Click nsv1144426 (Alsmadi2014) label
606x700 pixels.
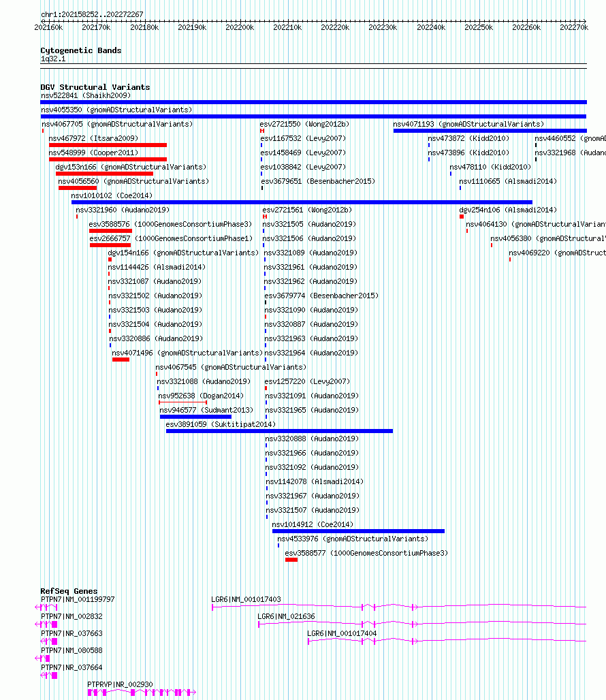click(157, 267)
